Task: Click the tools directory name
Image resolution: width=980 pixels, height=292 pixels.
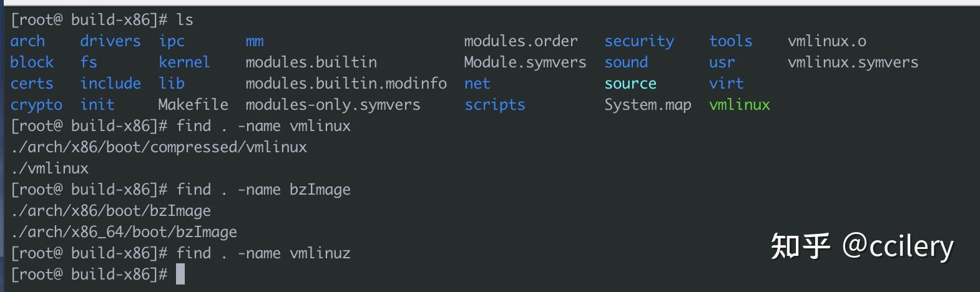Action: click(x=730, y=41)
